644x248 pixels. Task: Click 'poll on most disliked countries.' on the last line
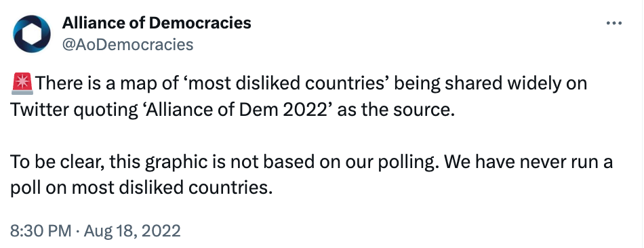click(x=141, y=188)
